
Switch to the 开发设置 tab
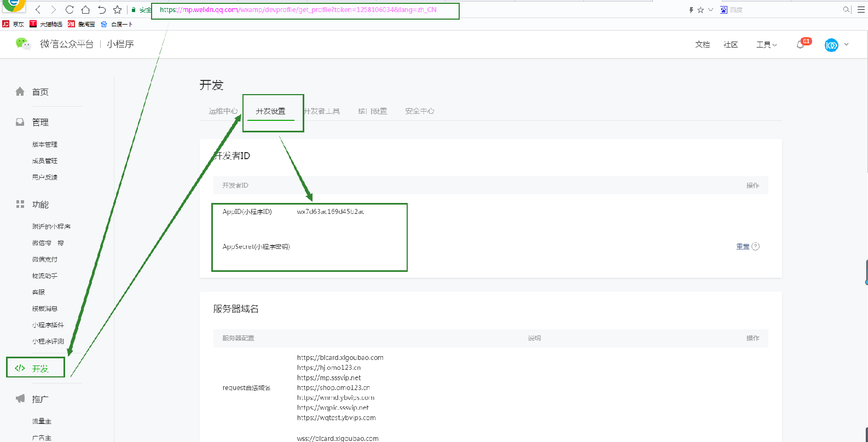[271, 111]
